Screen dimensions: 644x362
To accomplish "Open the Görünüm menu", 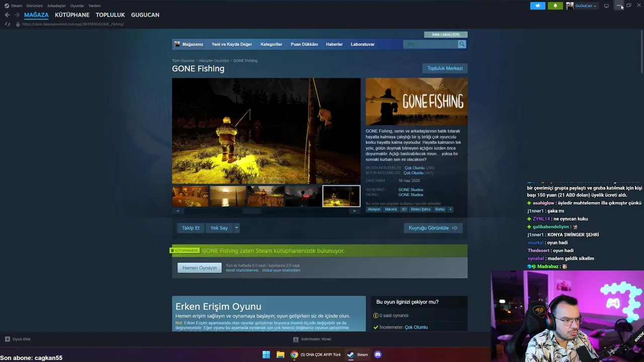I will point(35,6).
